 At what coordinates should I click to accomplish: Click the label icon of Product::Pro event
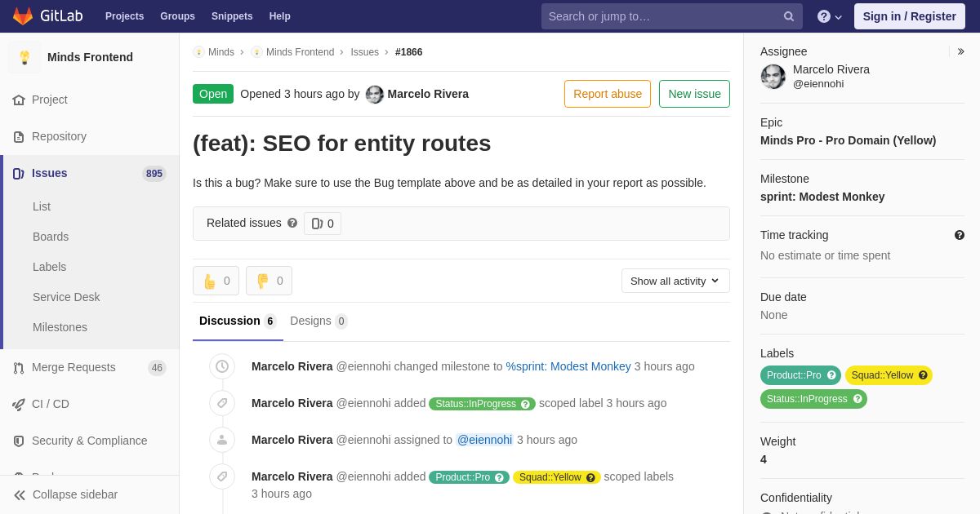click(222, 476)
